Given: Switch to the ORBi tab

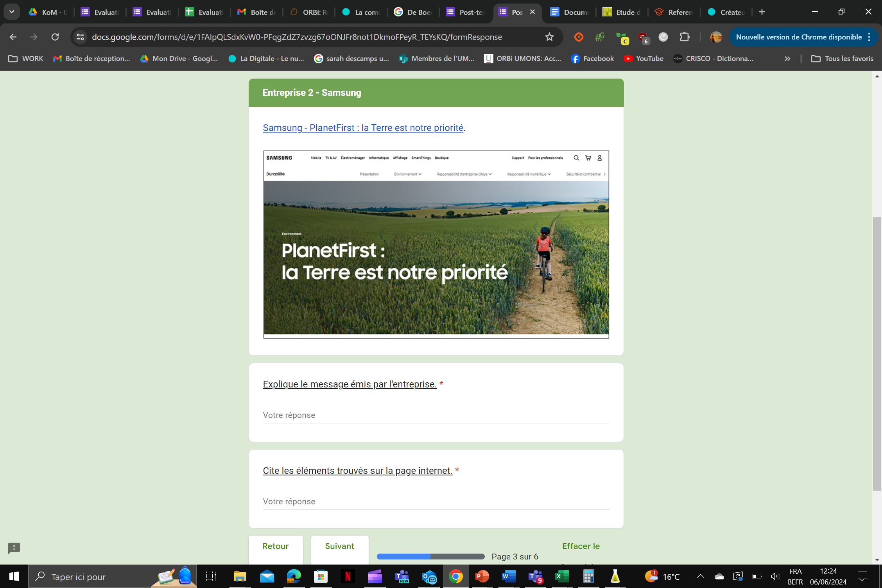Looking at the screenshot, I should (x=309, y=12).
